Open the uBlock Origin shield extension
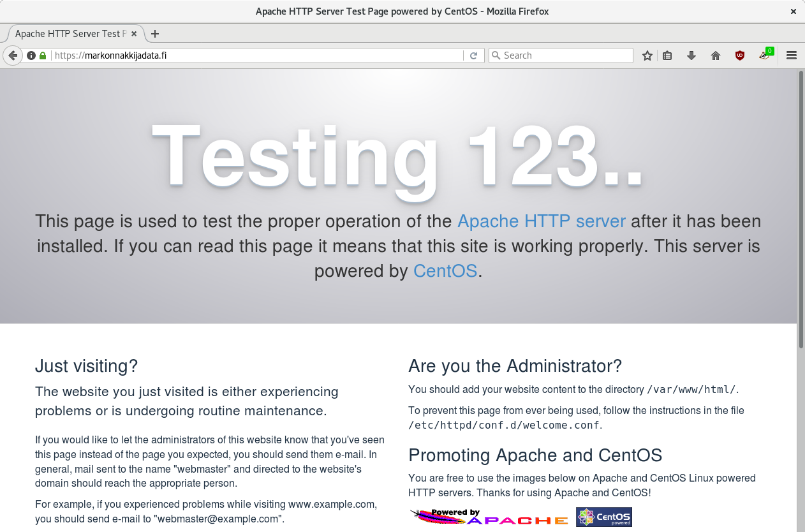This screenshot has height=532, width=805. tap(740, 55)
